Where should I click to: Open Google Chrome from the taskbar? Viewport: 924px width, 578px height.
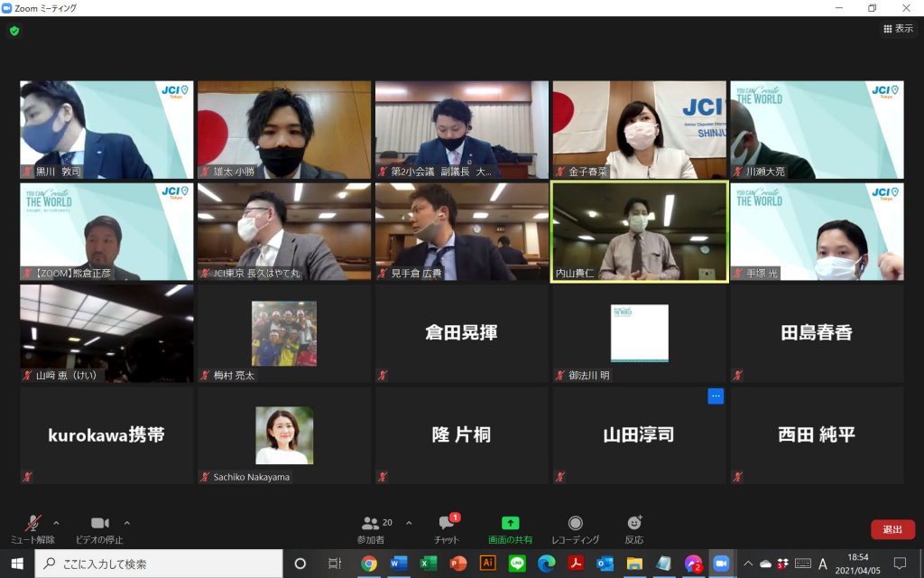tap(369, 564)
